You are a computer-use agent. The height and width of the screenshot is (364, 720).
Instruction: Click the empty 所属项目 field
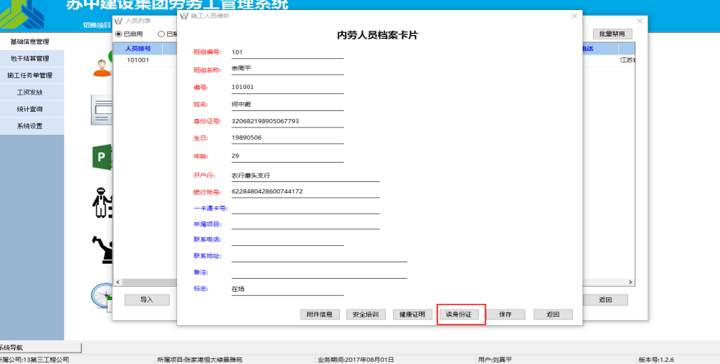[305, 224]
